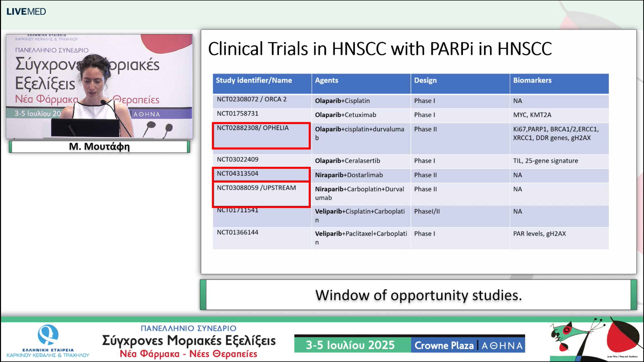Viewport: 644px width, 362px height.
Task: Select the NCT04313504 highlighted cell
Action: click(261, 174)
